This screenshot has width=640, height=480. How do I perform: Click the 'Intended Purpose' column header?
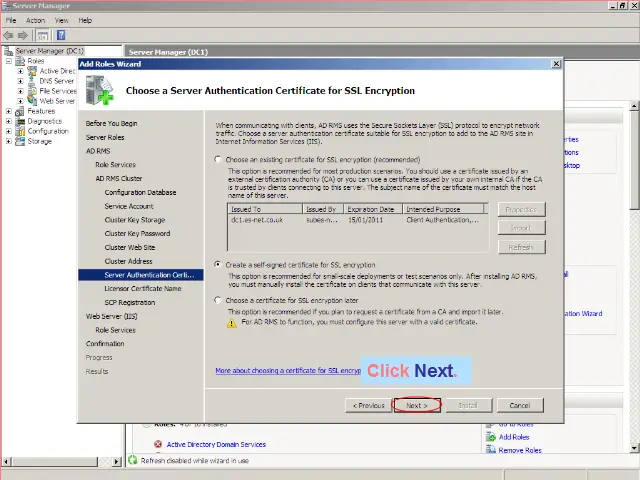(x=443, y=209)
